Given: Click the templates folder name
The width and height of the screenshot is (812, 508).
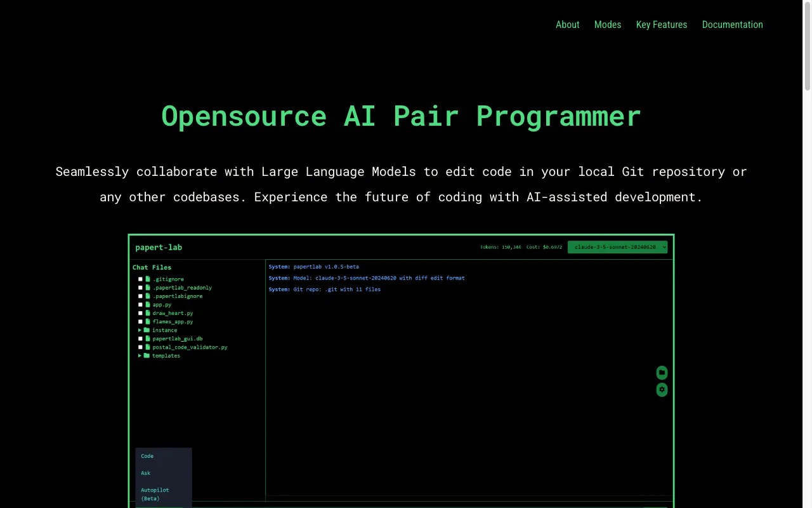Looking at the screenshot, I should (x=166, y=356).
